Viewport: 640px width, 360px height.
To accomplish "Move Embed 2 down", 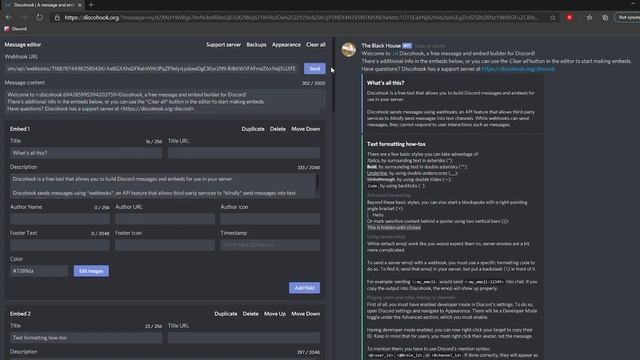I will click(305, 314).
